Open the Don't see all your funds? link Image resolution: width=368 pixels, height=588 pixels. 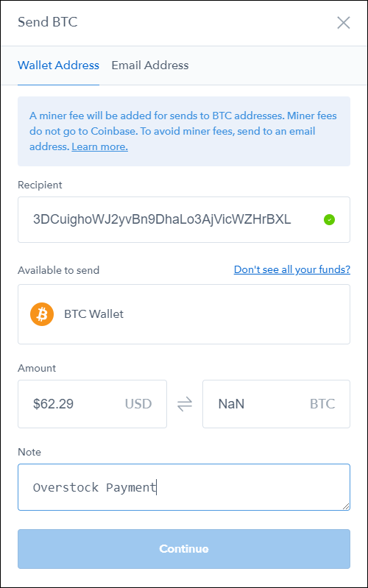pyautogui.click(x=292, y=269)
